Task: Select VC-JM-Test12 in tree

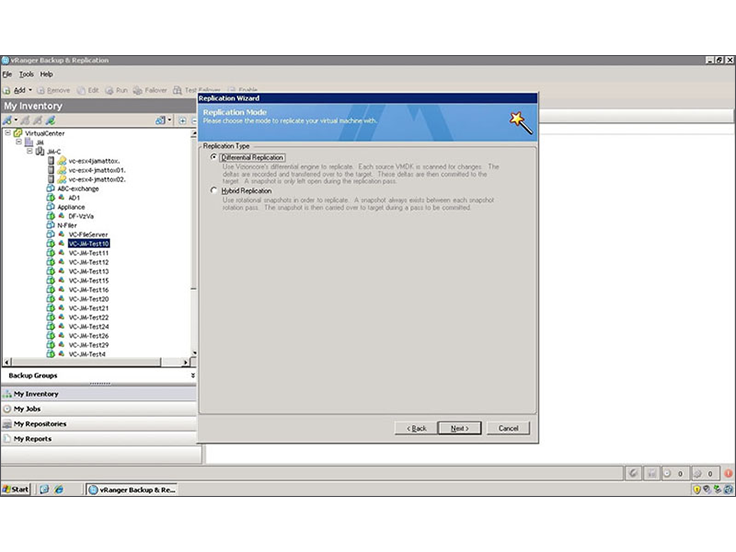Action: [x=89, y=262]
